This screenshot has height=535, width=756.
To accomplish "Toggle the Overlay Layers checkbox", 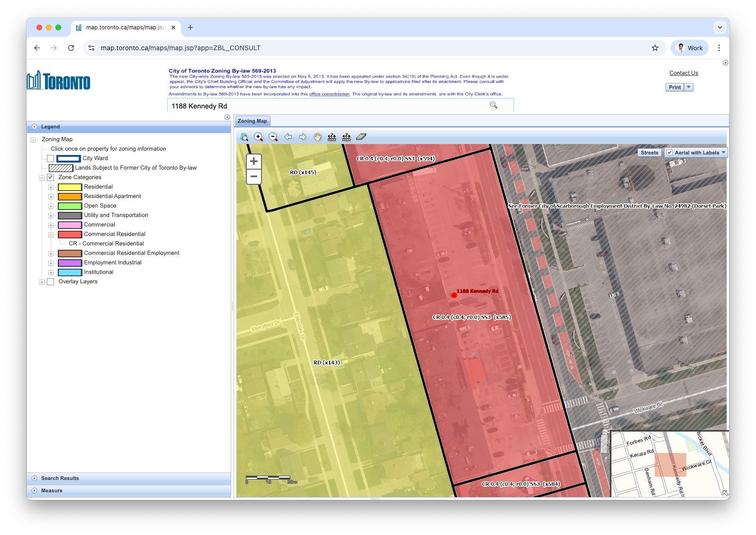I will (x=51, y=282).
